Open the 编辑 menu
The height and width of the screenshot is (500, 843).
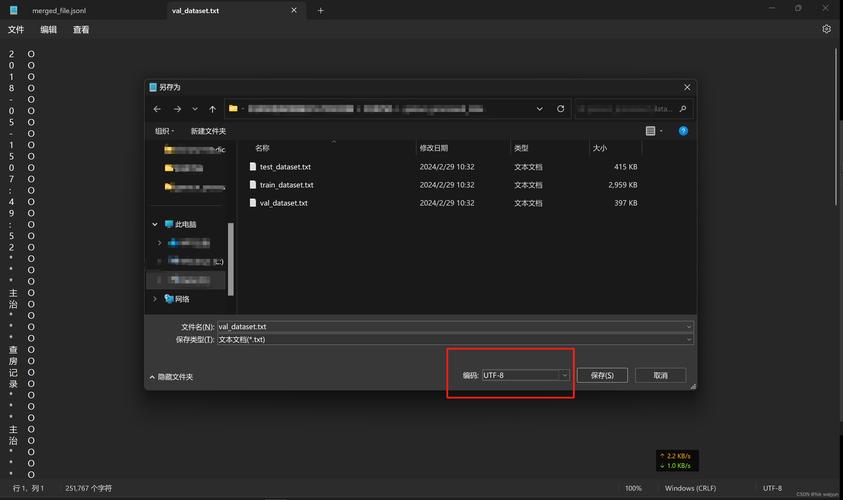click(48, 30)
